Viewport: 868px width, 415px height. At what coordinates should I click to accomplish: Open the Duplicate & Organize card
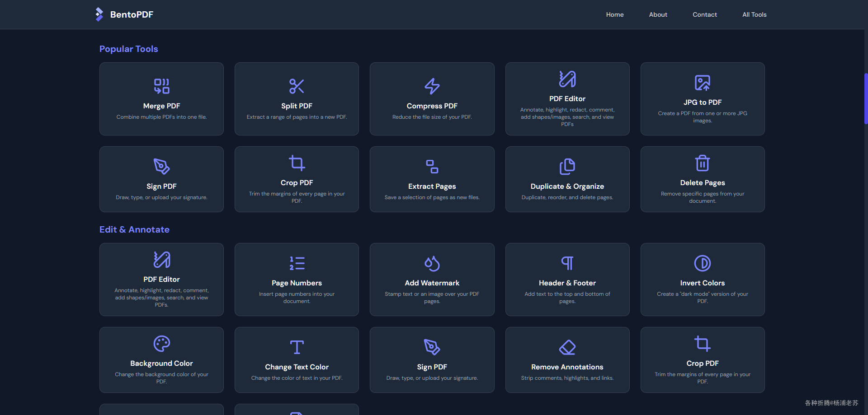[x=567, y=179]
